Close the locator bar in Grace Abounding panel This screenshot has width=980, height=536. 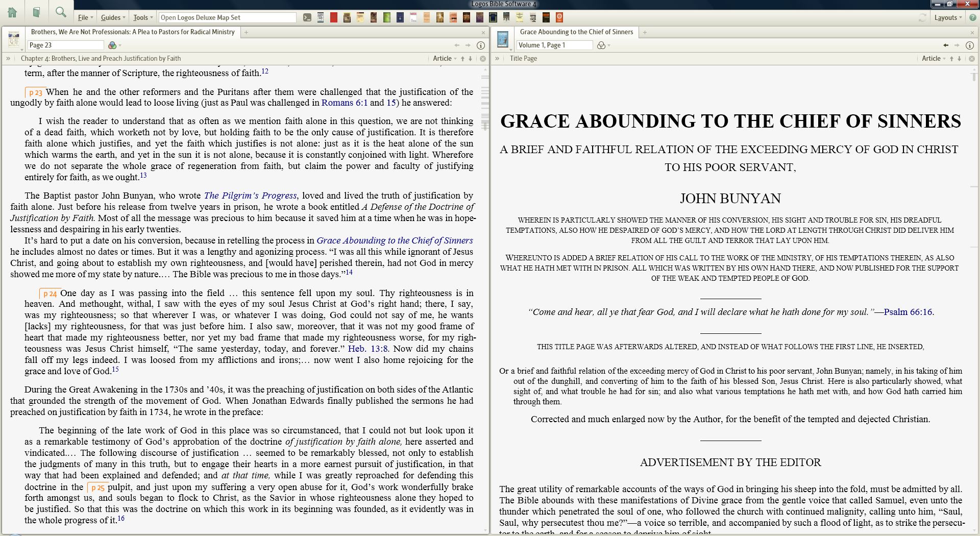pyautogui.click(x=972, y=58)
